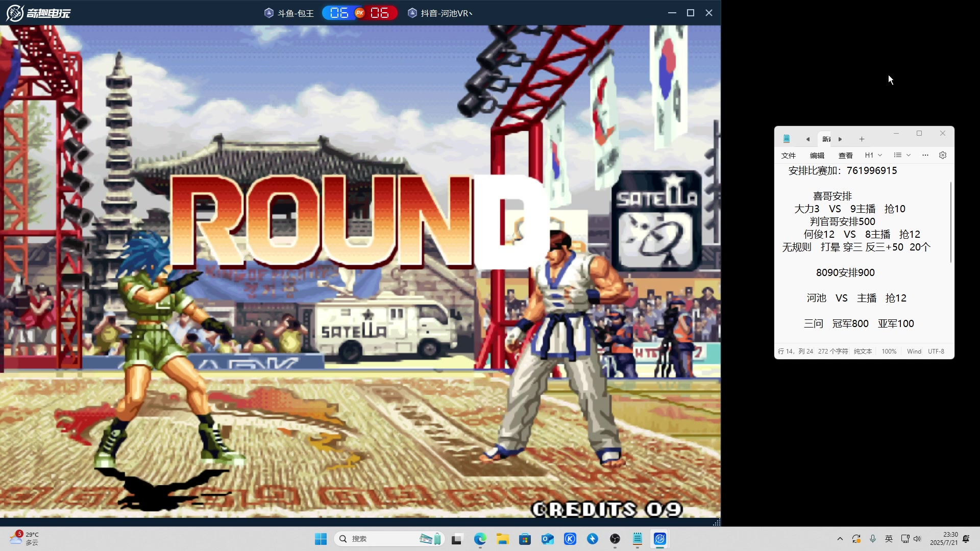Click the red score 06 for 抖音-河池VR
980x551 pixels.
pyautogui.click(x=379, y=13)
